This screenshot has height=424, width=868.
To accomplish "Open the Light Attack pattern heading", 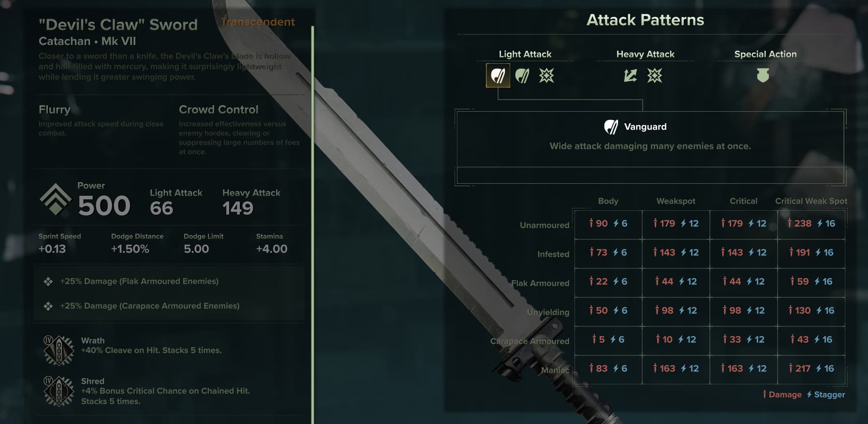I will [x=525, y=54].
